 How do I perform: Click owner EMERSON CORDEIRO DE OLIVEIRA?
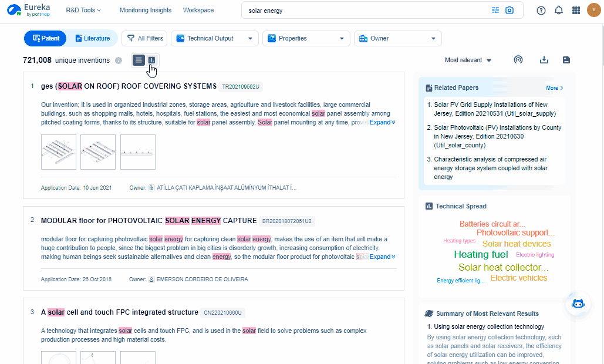tap(203, 279)
